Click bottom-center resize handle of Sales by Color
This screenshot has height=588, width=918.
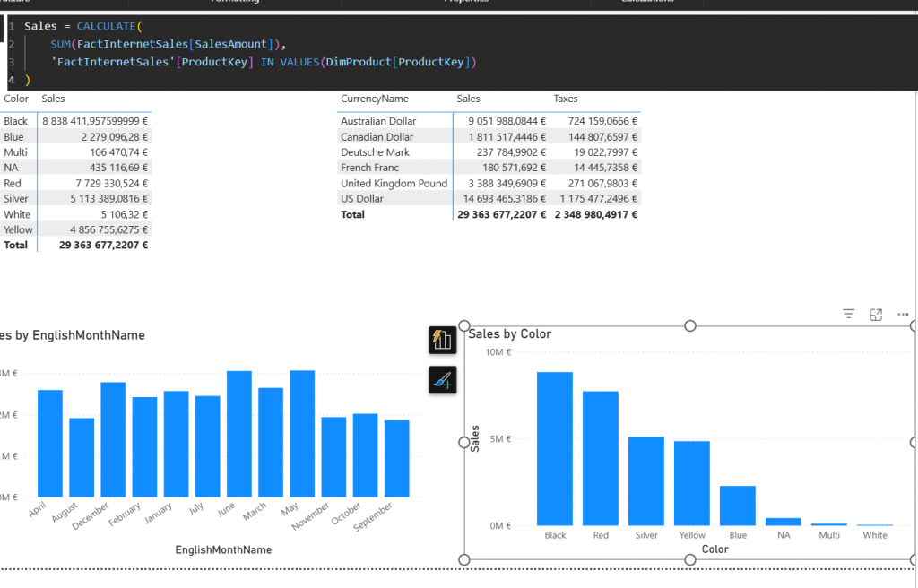coord(690,560)
